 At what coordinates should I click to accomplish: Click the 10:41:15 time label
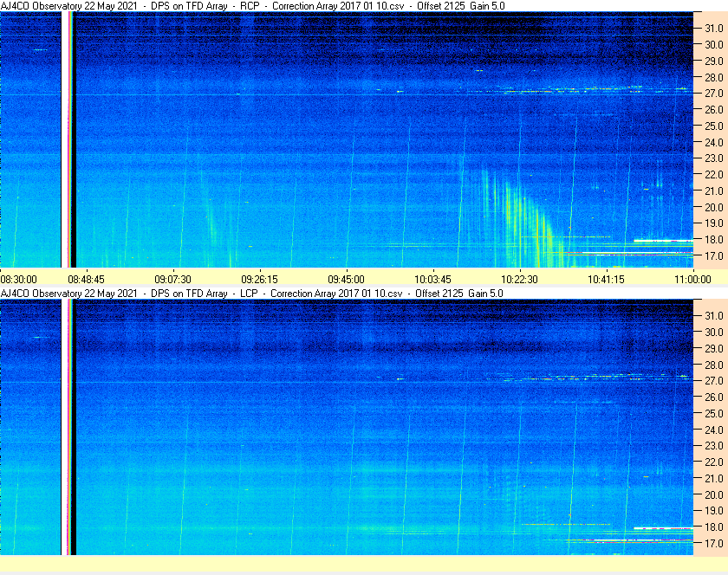(607, 280)
